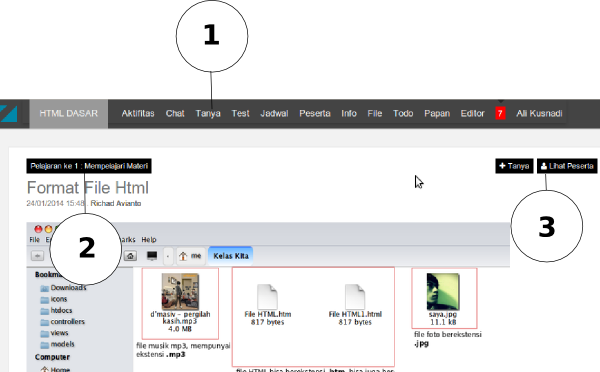The height and width of the screenshot is (372, 600).
Task: Open the HTML DASAR class tab
Action: 68,114
